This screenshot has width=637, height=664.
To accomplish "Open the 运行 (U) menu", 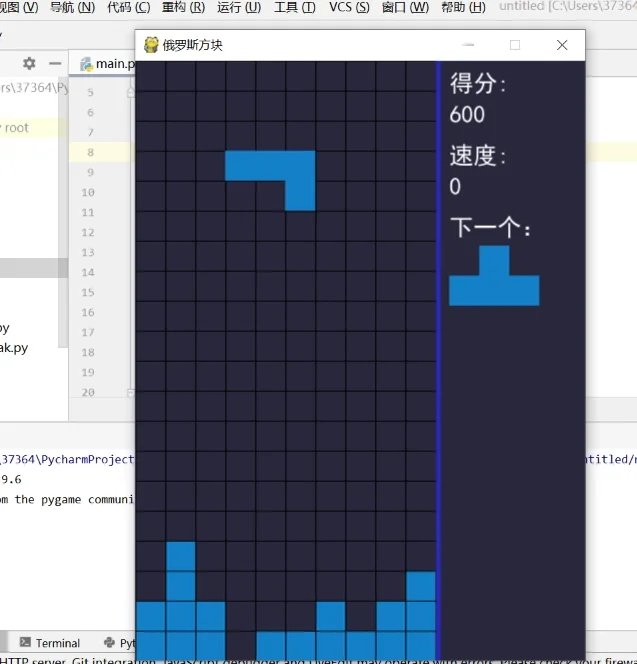I will coord(239,7).
